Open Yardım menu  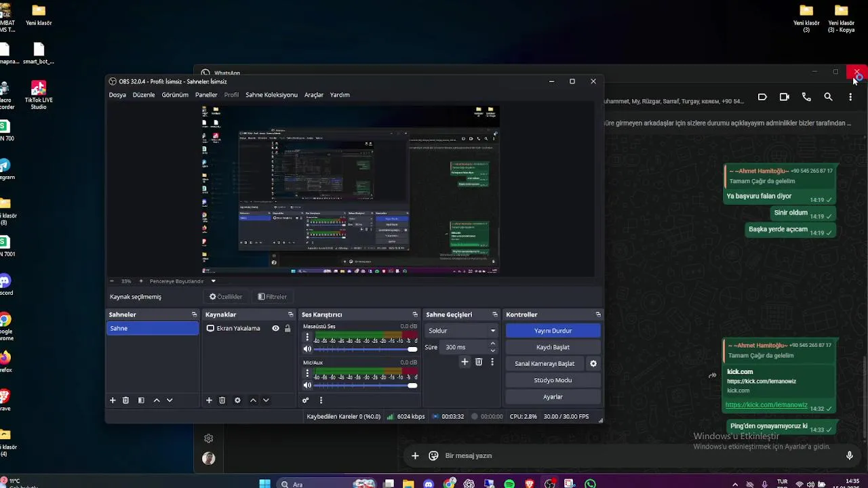[x=340, y=95]
